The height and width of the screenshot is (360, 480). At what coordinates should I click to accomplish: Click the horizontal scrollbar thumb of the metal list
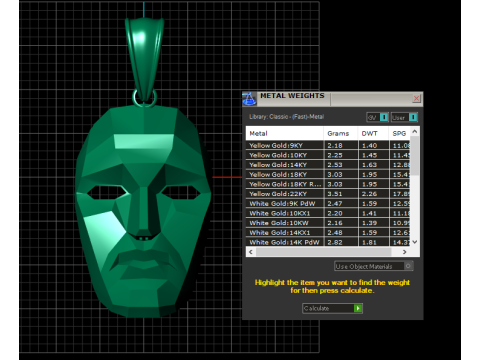pyautogui.click(x=323, y=252)
